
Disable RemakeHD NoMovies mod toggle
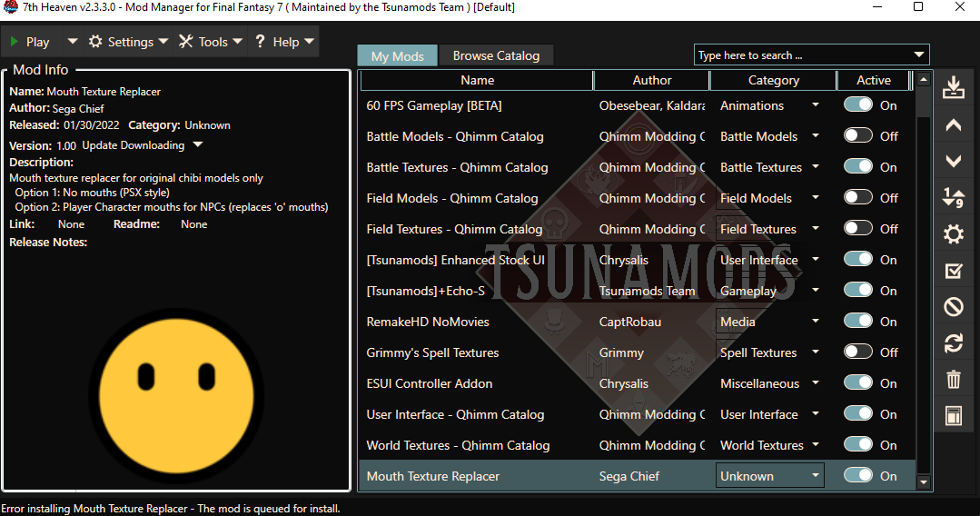[857, 322]
